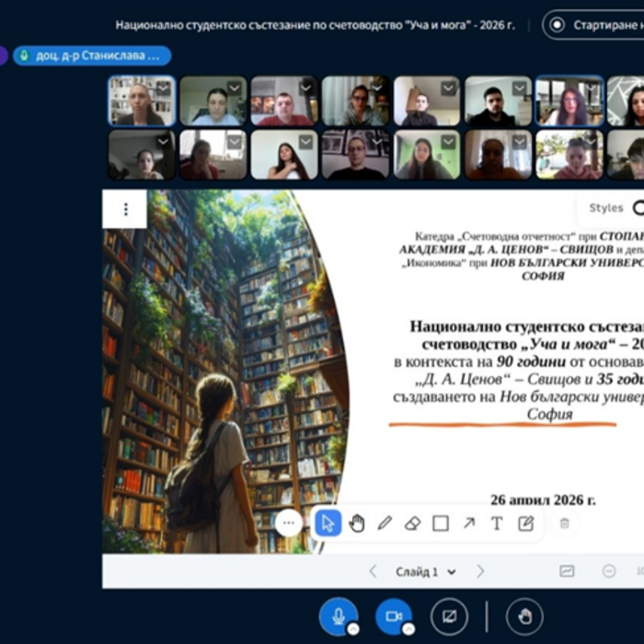Image resolution: width=644 pixels, height=644 pixels.
Task: Click the trash delete icon in whiteboard toolbar
Action: tap(565, 523)
